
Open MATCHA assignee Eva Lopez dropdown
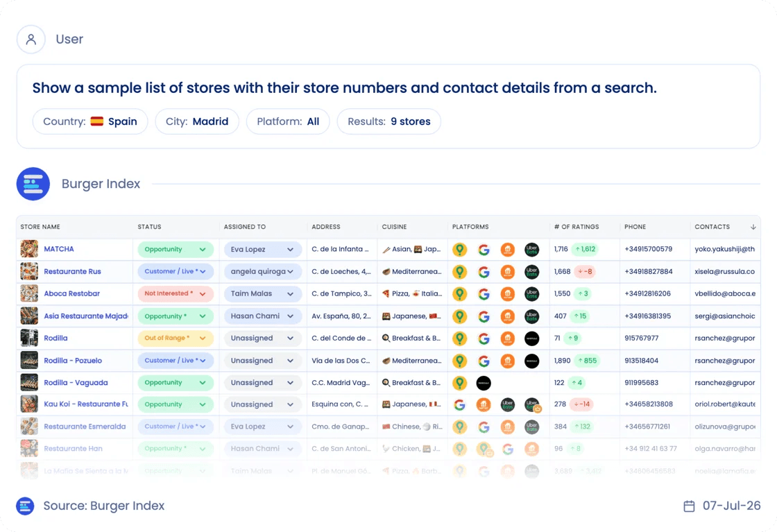pyautogui.click(x=263, y=249)
